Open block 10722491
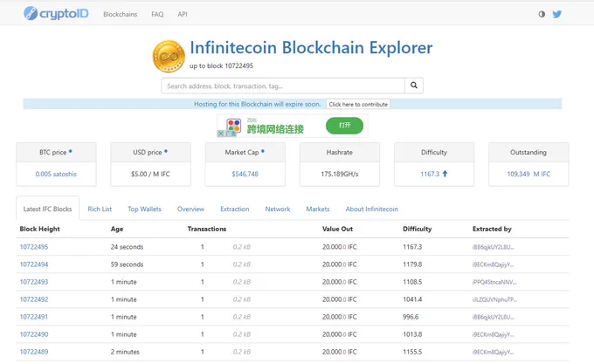Screen dimensions: 594x364 click(x=34, y=317)
